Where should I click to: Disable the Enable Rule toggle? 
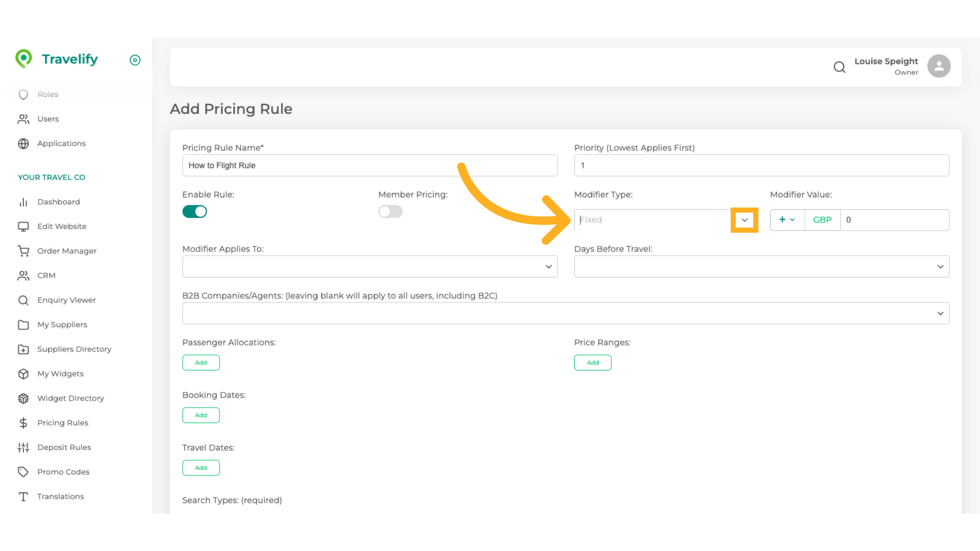(x=194, y=211)
